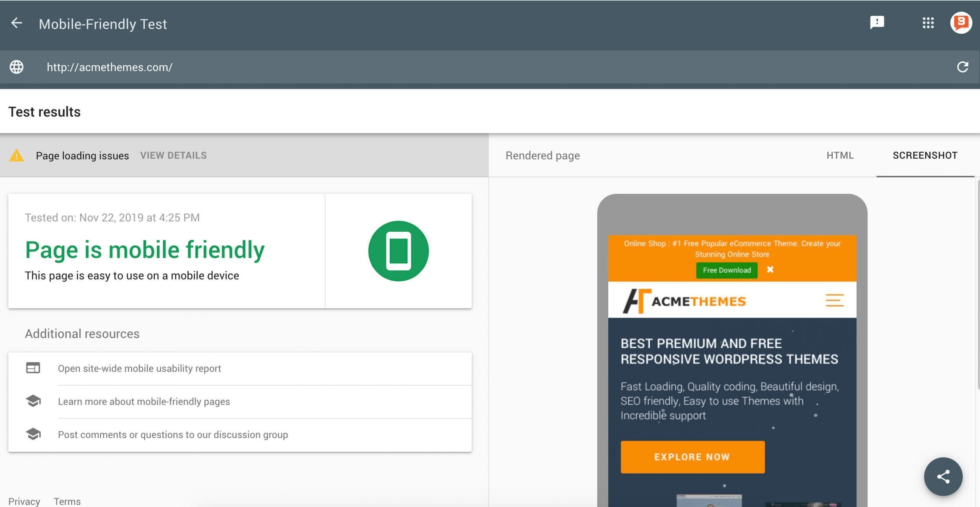Click the Online Shop promo banner text

(732, 249)
